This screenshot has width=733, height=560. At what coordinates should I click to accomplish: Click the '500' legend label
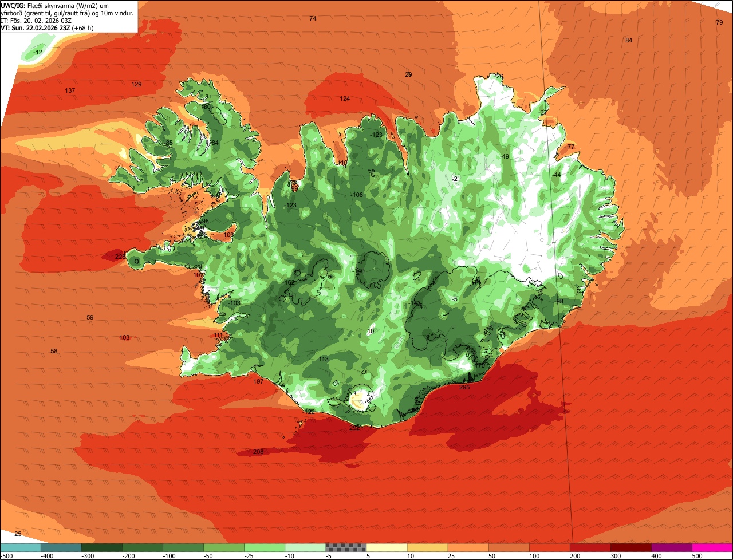coord(697,556)
